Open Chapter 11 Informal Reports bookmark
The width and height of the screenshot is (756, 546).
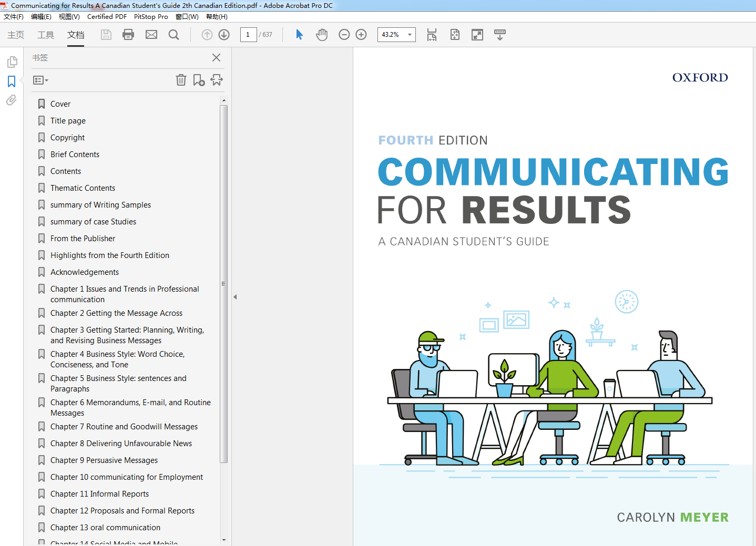(x=99, y=494)
